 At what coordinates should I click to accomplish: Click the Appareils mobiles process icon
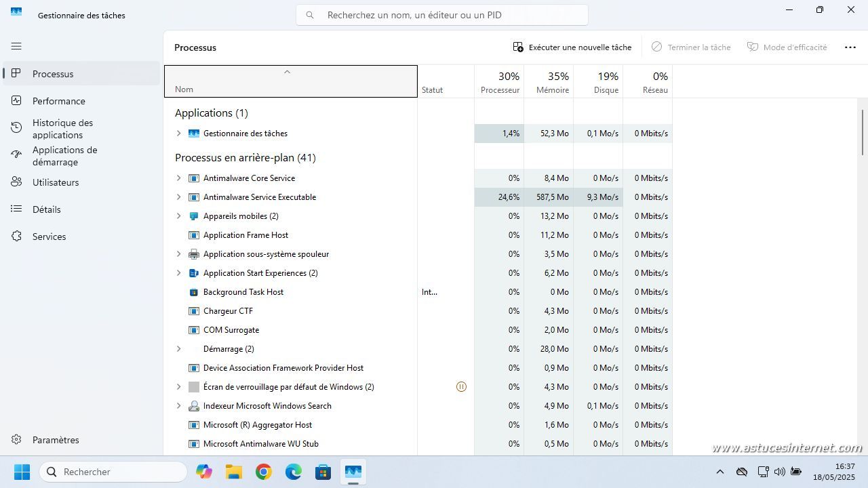click(x=194, y=216)
